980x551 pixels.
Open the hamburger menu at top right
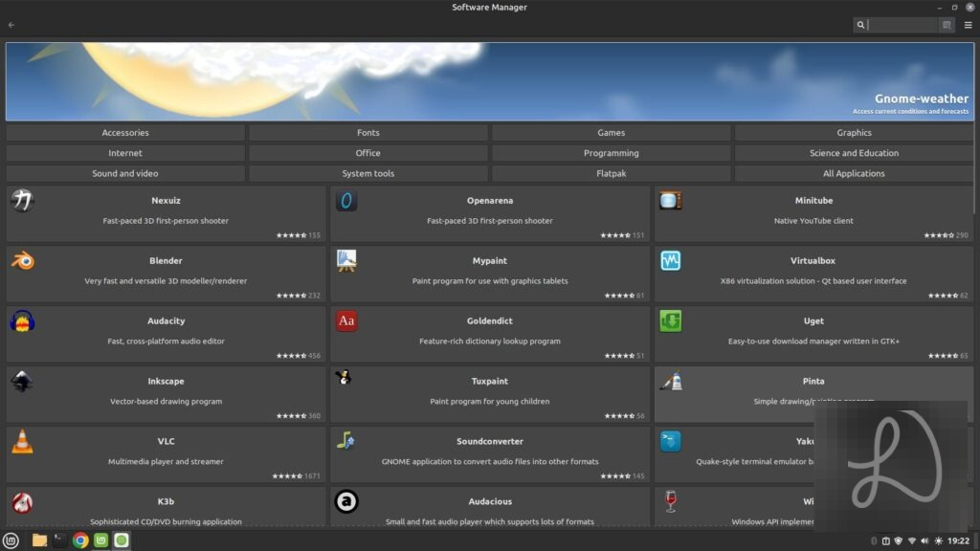pos(969,25)
